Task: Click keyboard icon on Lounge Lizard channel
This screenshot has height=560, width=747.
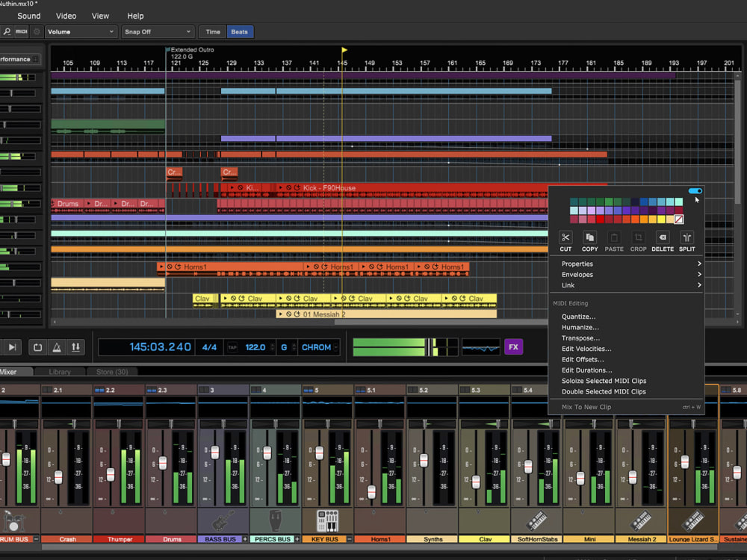Action: point(693,521)
